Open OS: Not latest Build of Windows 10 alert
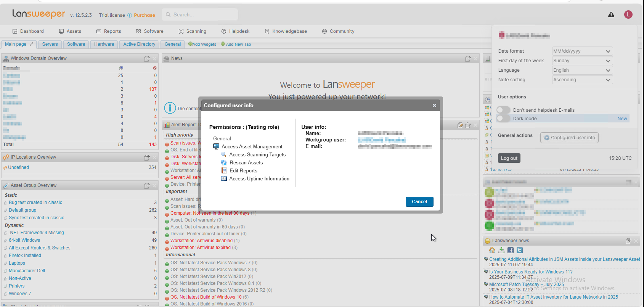 (206, 297)
